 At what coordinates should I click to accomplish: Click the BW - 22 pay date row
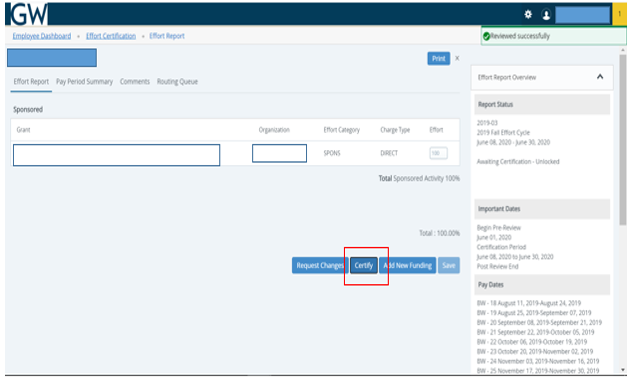click(x=532, y=342)
